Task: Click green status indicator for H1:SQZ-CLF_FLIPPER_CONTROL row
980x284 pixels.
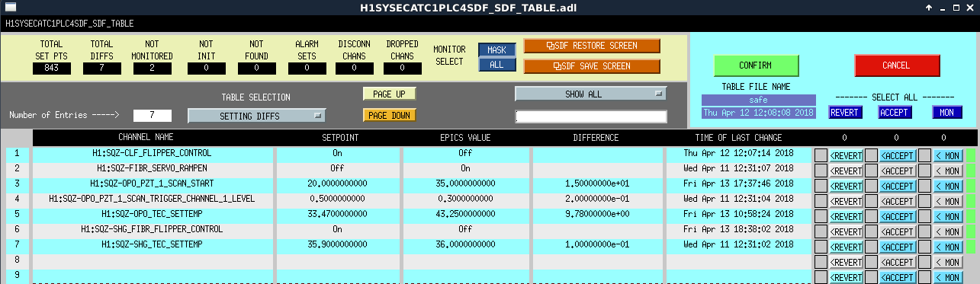Action: point(971,155)
